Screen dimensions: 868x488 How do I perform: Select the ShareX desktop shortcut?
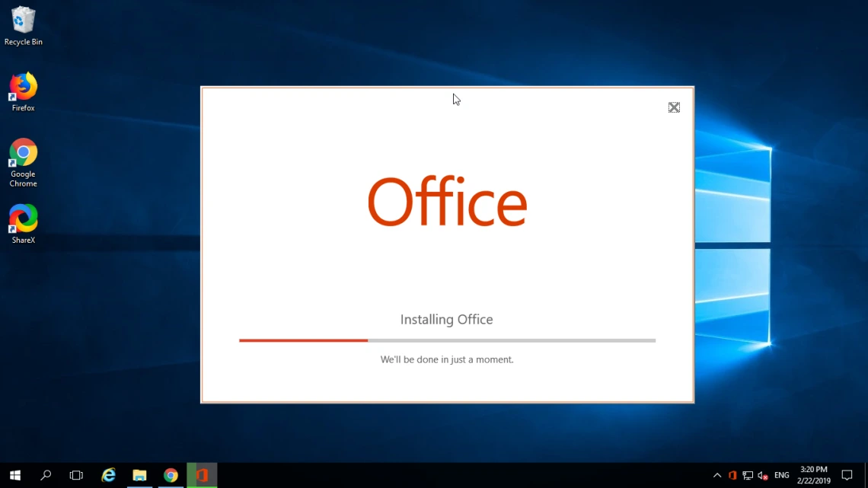[x=24, y=224]
